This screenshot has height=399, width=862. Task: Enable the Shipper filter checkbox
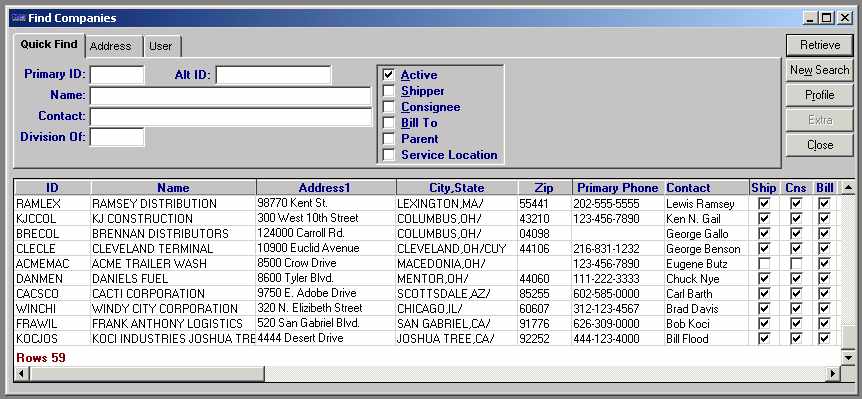(x=389, y=91)
